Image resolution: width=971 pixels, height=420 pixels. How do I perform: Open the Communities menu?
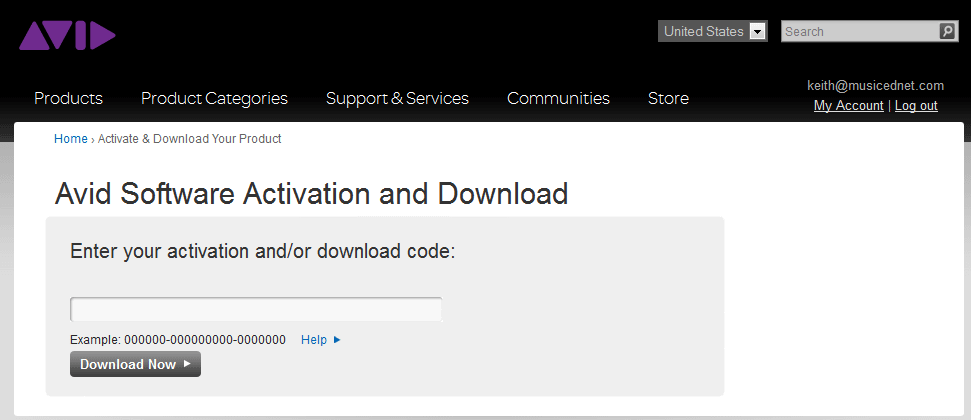[x=558, y=98]
